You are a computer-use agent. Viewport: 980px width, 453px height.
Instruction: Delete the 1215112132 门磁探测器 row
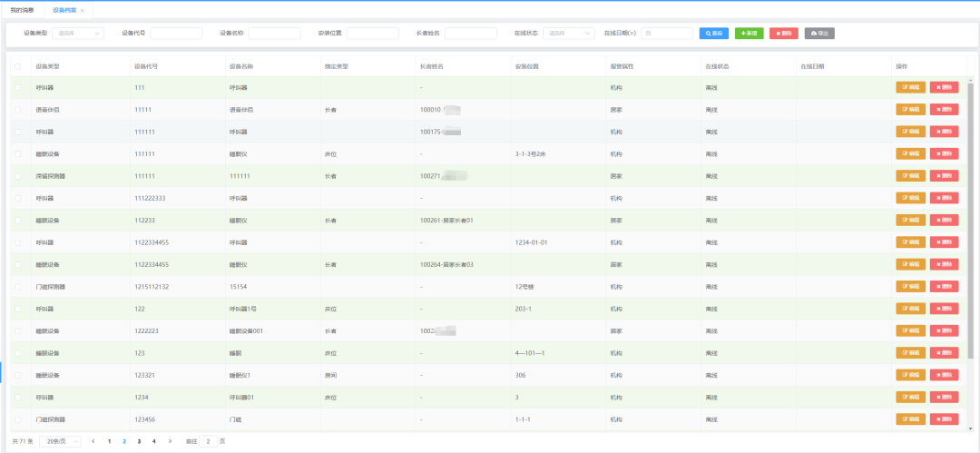pos(944,287)
